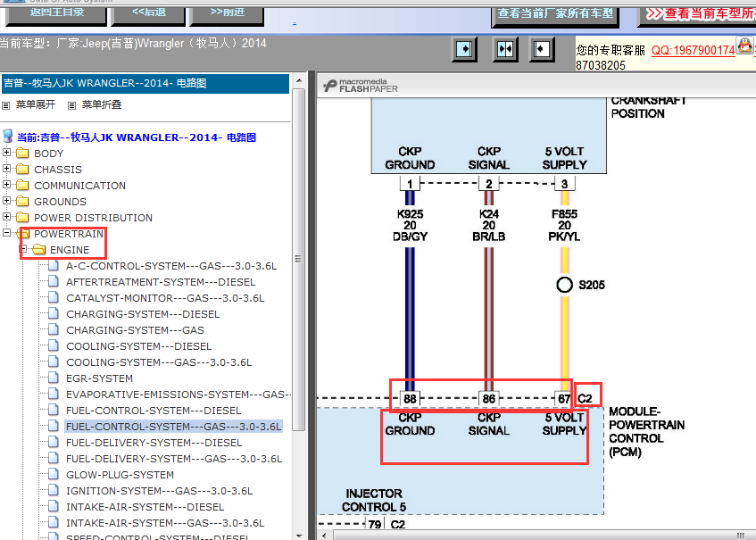This screenshot has height=540, width=756.
Task: Open FUEL-DELIVERY-SYSTEM---DIESEL diagram
Action: click(x=154, y=443)
